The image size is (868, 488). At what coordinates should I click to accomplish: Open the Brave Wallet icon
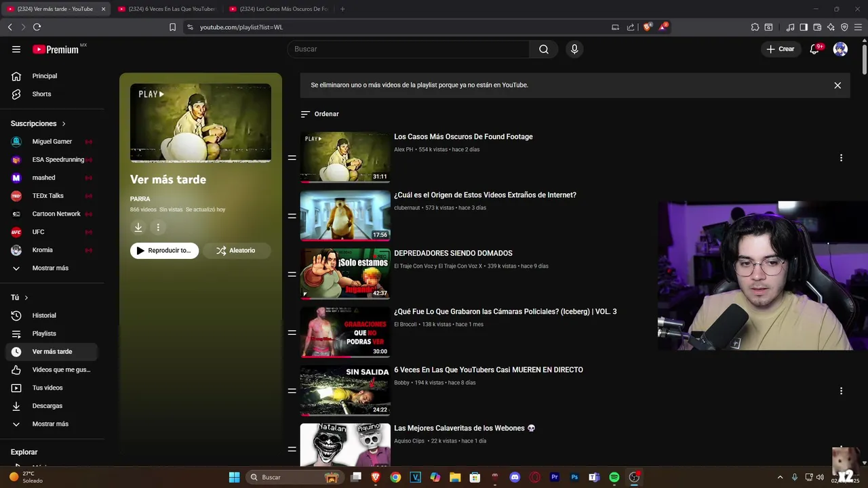point(817,27)
